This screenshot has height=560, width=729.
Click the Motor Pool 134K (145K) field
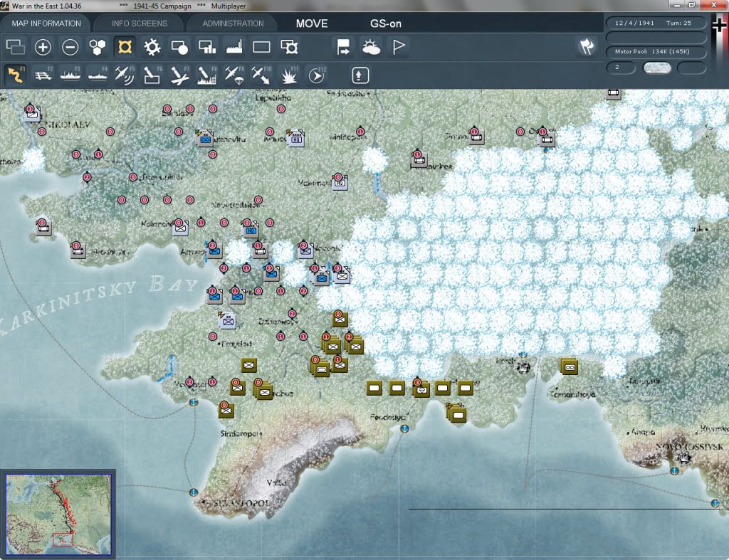click(x=656, y=51)
